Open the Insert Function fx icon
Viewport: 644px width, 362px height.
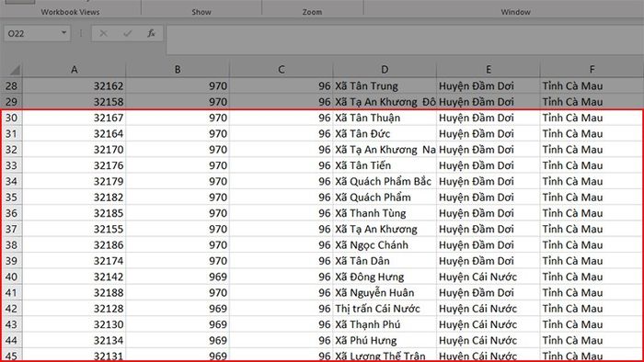coord(151,33)
